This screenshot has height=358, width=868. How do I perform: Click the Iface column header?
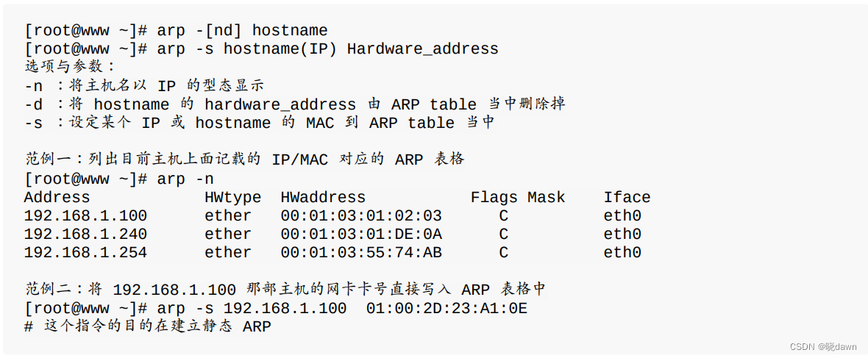(x=627, y=197)
